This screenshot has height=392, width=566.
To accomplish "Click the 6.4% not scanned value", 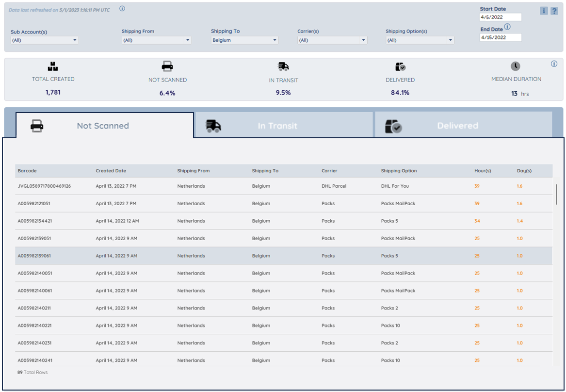I will click(167, 93).
